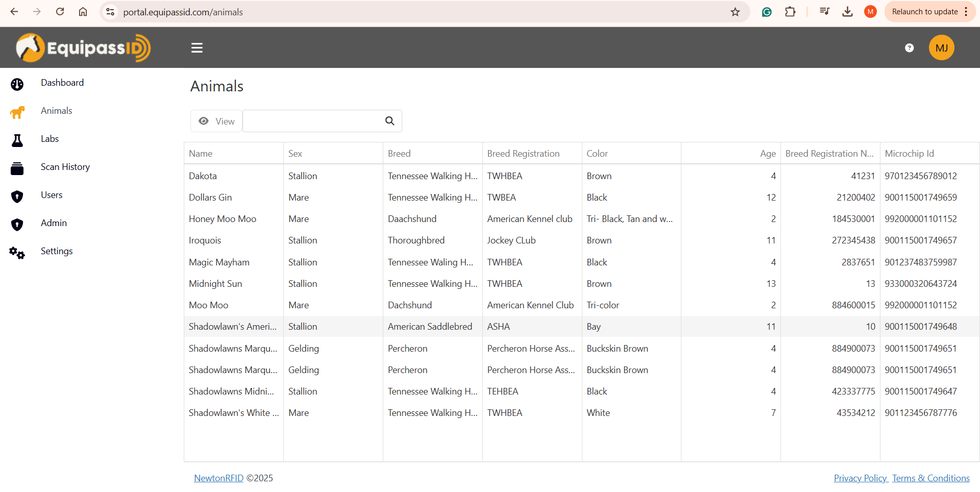Click the Scan History stack icon
The width and height of the screenshot is (980, 492).
(x=17, y=168)
